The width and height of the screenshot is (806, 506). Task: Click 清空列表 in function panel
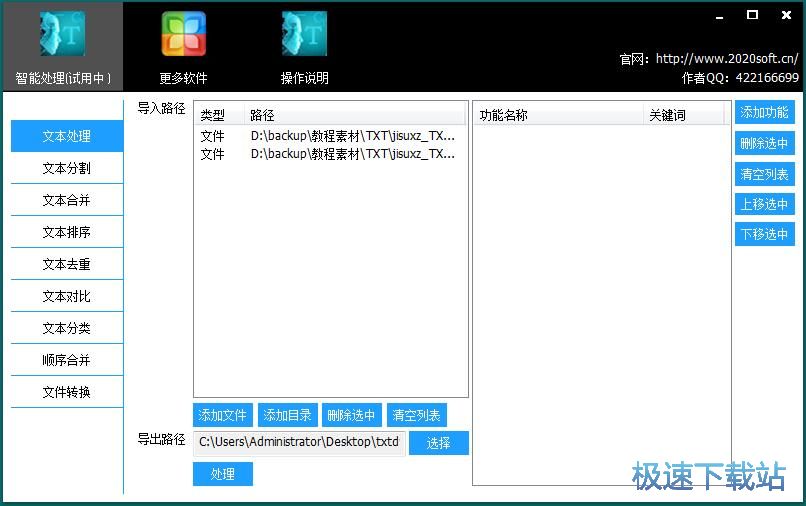(764, 174)
